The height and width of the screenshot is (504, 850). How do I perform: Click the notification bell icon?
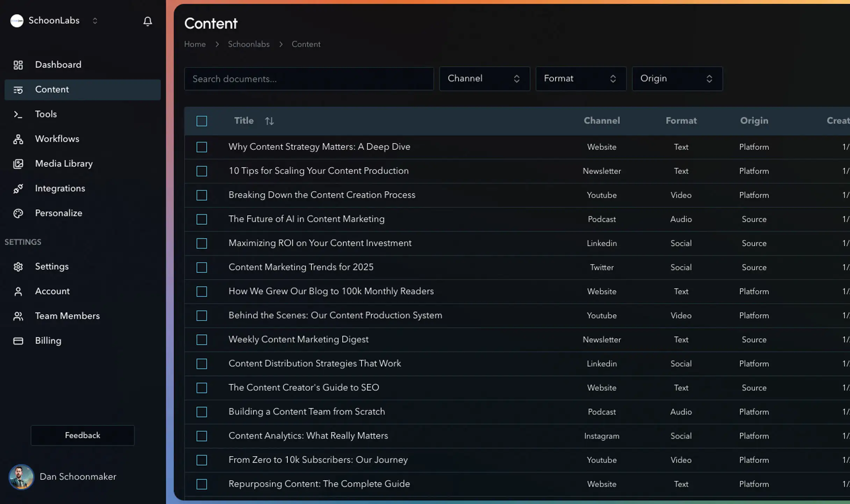147,21
